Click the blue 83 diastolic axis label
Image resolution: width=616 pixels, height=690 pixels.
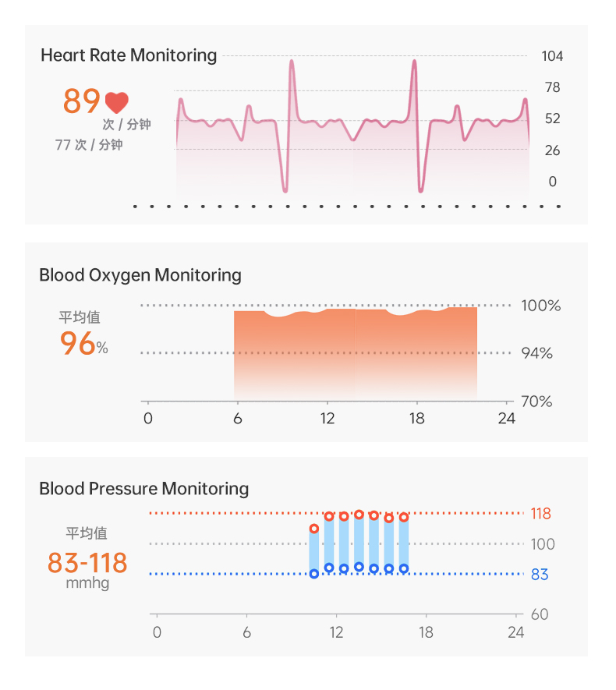click(x=540, y=575)
